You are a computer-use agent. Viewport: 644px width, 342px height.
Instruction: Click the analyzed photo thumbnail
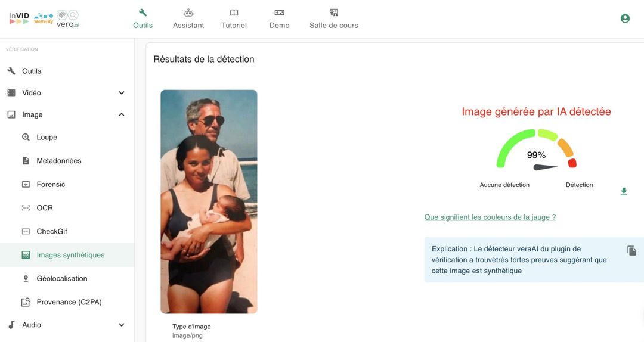pos(209,201)
